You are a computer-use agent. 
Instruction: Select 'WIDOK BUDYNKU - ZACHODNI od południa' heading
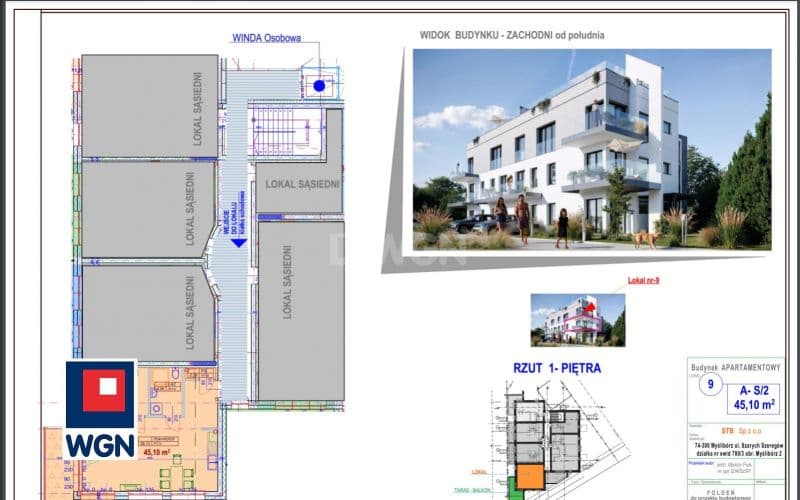click(x=512, y=35)
